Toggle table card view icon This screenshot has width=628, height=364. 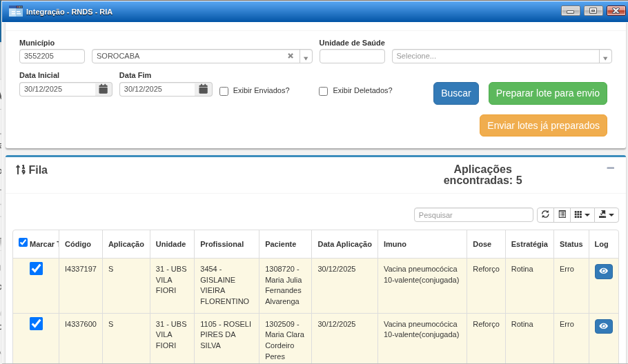point(562,214)
